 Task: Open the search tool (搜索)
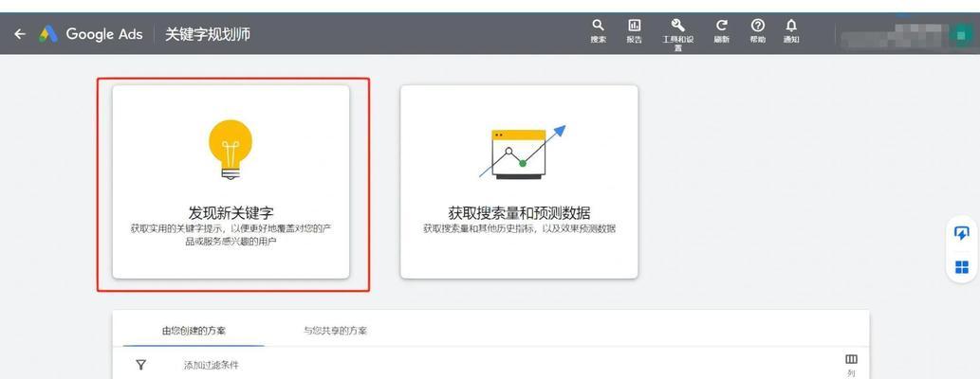click(598, 30)
